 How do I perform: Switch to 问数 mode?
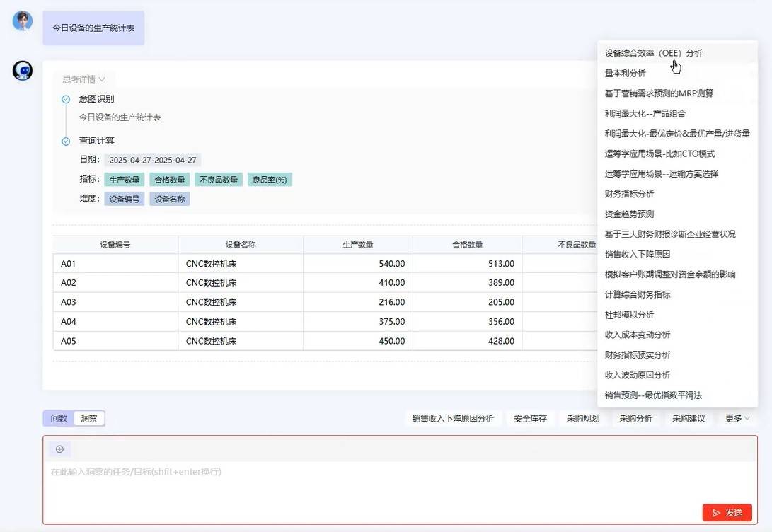[x=59, y=418]
